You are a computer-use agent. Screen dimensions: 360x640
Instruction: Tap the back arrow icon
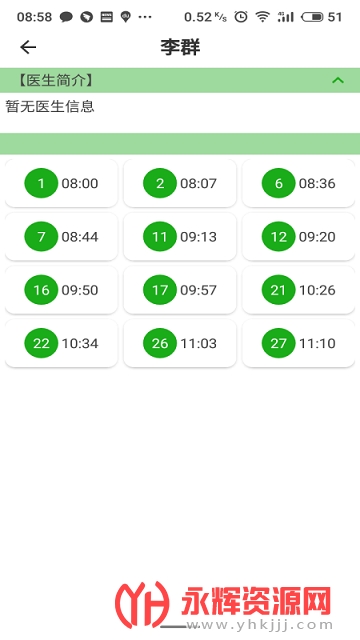(28, 47)
